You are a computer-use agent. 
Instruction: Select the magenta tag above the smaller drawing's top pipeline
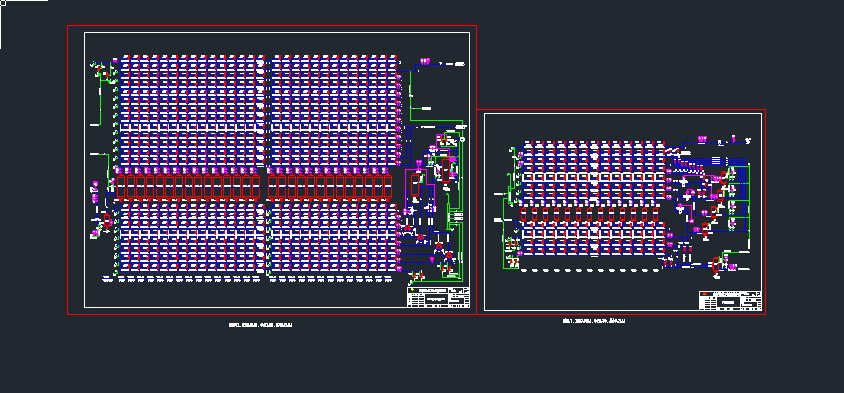click(702, 139)
